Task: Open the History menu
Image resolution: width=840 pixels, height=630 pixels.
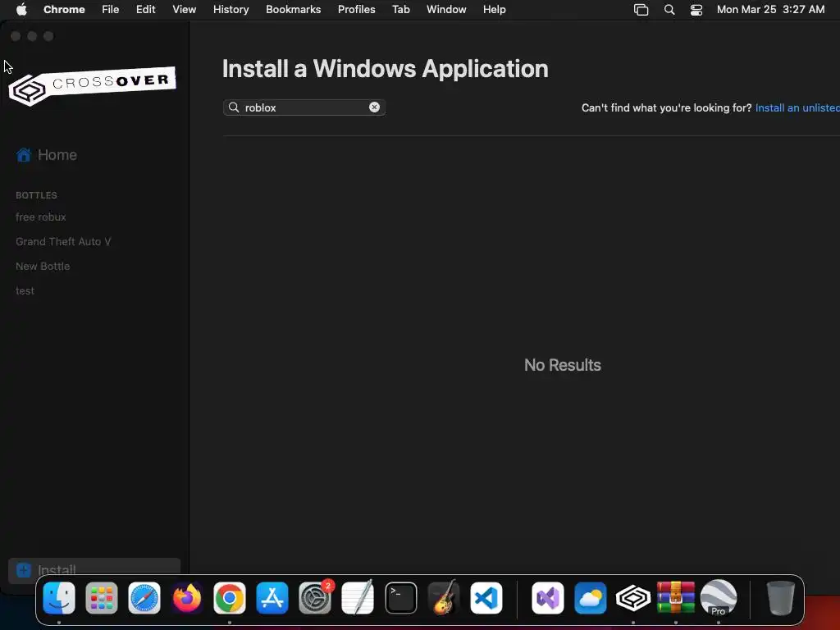Action: pyautogui.click(x=231, y=9)
